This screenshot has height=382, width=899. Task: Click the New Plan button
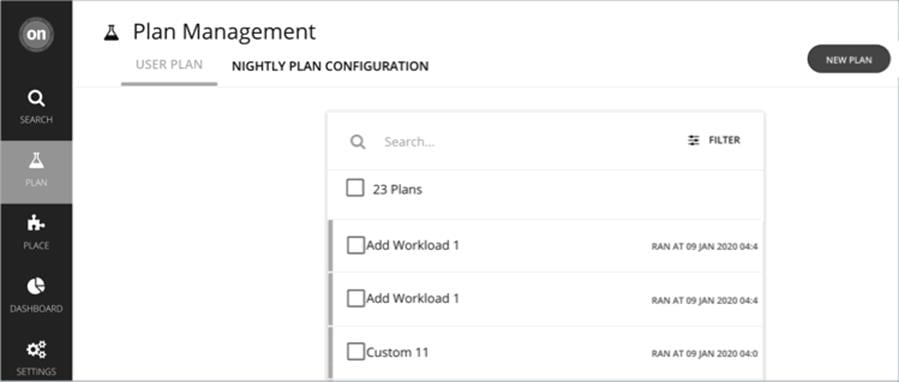pos(849,59)
